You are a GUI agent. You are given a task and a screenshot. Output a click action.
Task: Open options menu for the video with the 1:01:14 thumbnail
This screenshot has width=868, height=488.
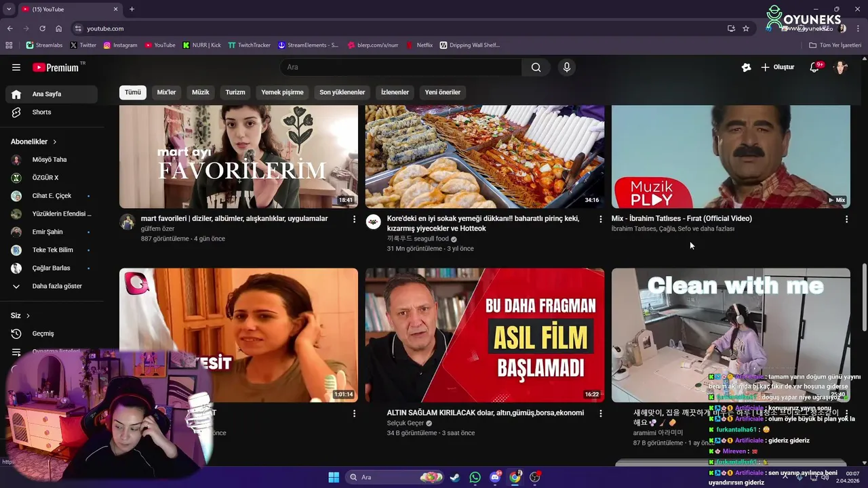tap(354, 413)
